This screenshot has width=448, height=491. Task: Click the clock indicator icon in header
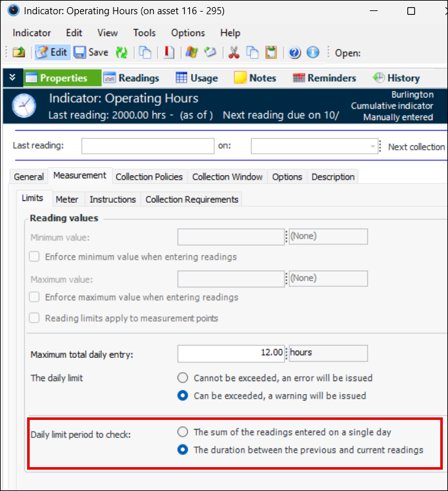(24, 106)
